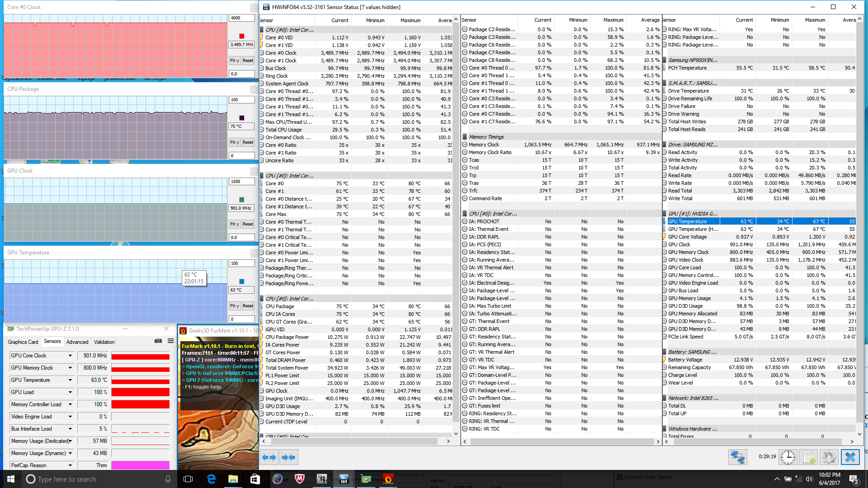
Task: Open the GPU Temperature sensor dropdown in GPU-Z
Action: pyautogui.click(x=70, y=380)
